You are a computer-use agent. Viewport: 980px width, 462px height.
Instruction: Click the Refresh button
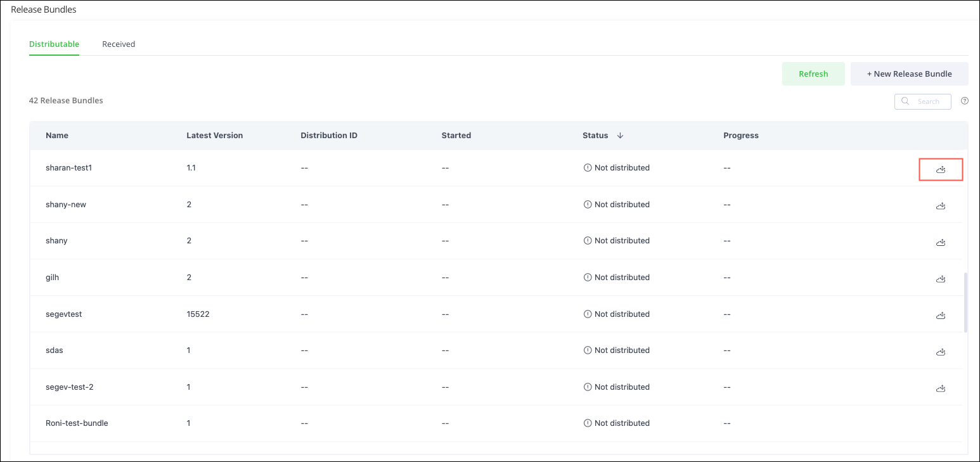click(x=813, y=74)
